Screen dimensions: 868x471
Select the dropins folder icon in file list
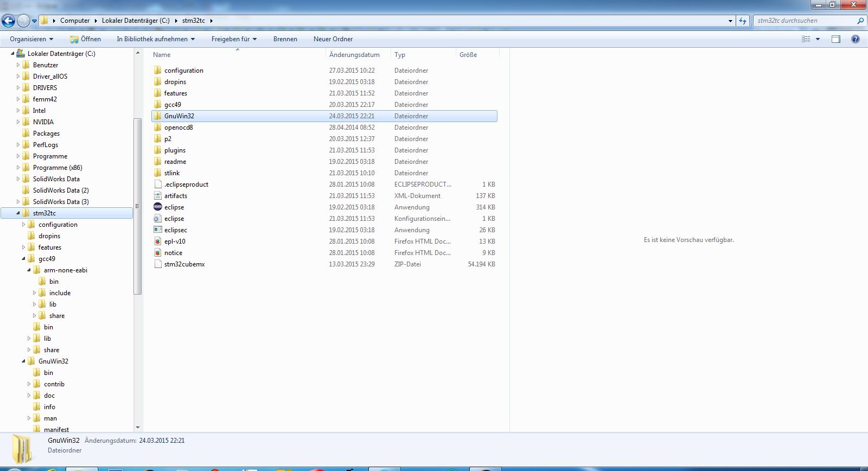coord(158,82)
